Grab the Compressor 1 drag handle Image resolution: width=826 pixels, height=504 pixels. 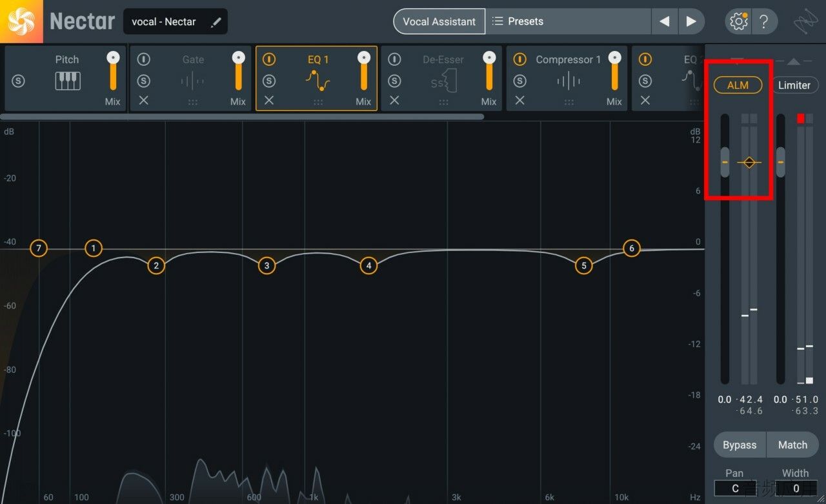569,102
